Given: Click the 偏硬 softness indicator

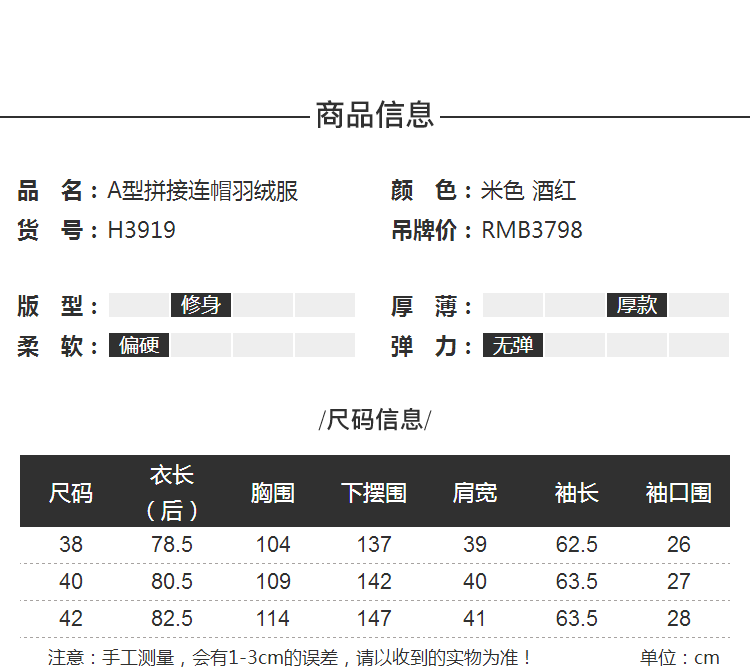Looking at the screenshot, I should pos(139,345).
